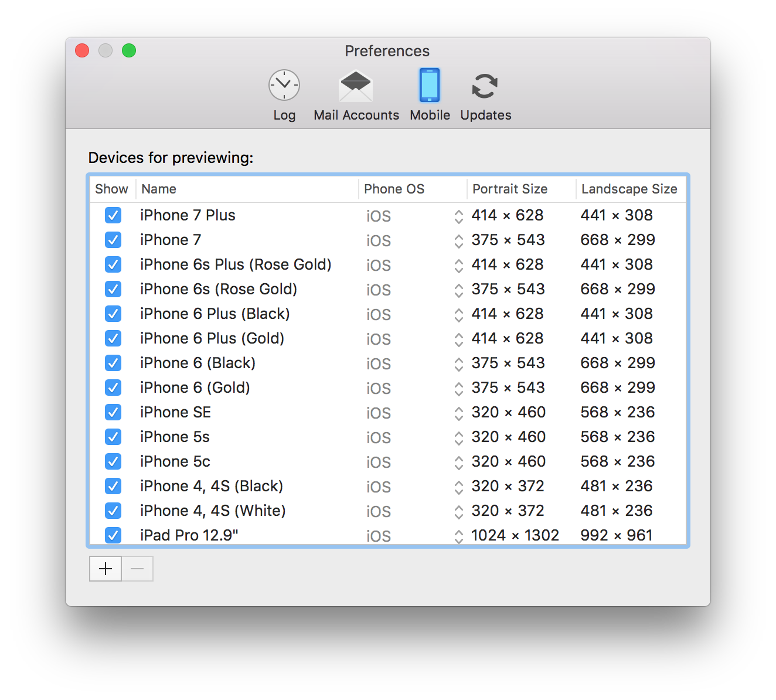Select the Mobile preferences icon
The image size is (776, 700).
click(430, 95)
